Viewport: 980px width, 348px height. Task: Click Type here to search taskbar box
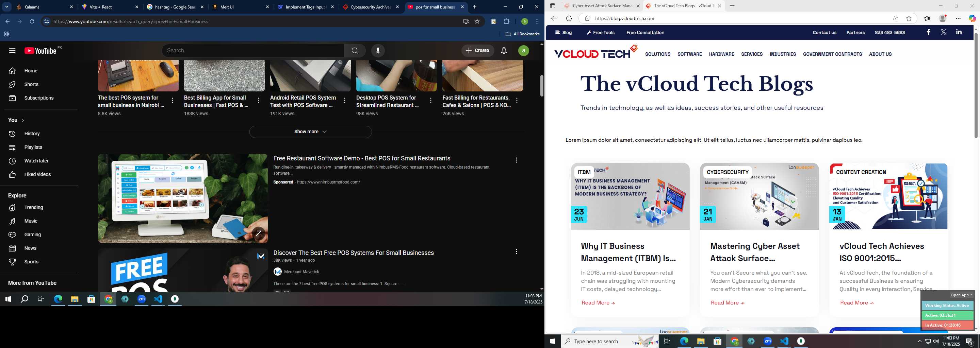pos(609,342)
